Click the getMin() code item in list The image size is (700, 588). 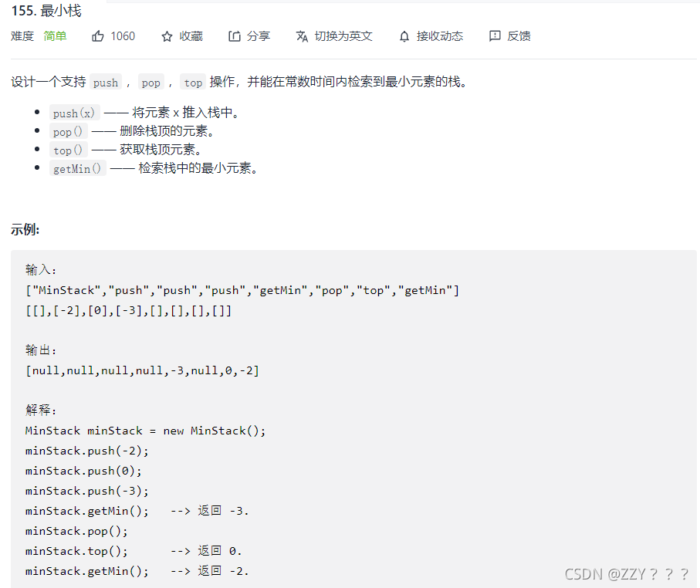pos(77,168)
